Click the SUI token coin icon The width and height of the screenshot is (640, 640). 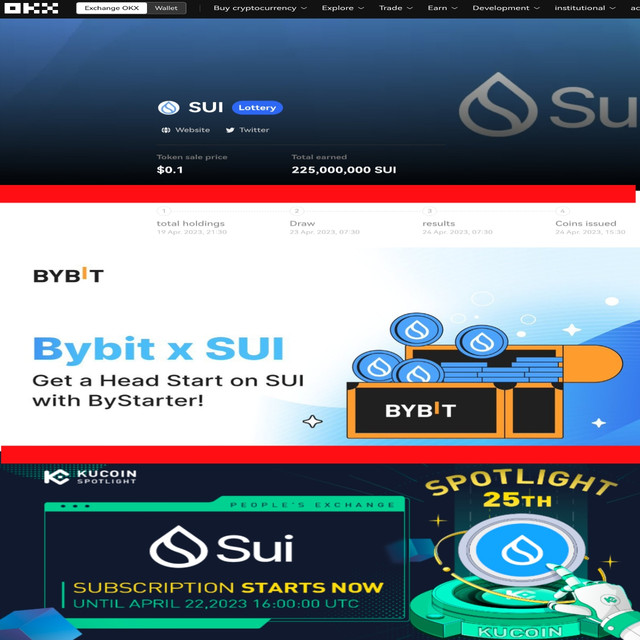coord(169,108)
